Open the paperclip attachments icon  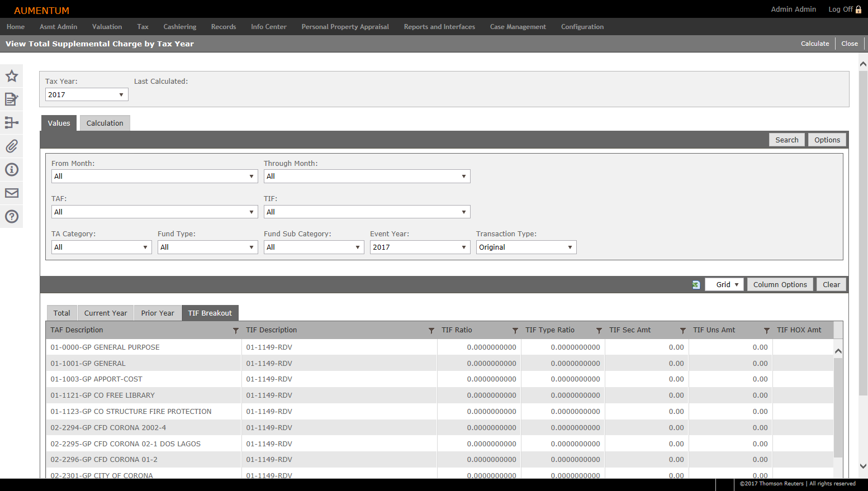click(x=12, y=146)
